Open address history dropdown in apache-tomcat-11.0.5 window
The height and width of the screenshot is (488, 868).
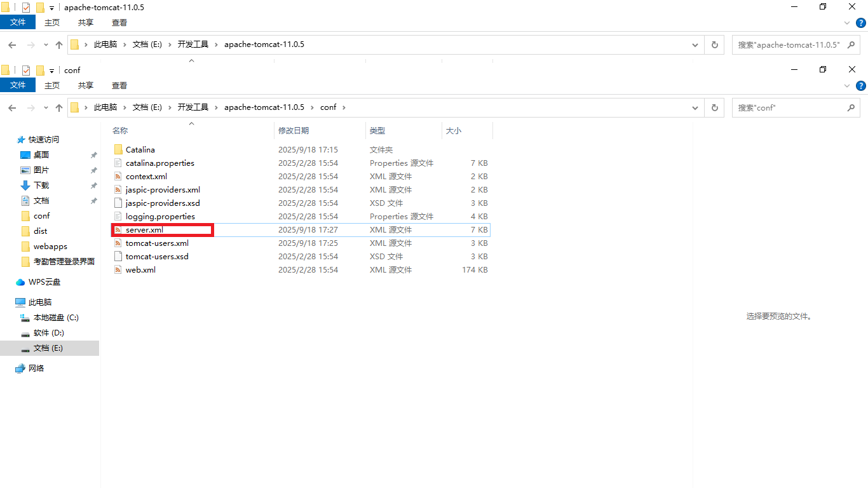[696, 45]
